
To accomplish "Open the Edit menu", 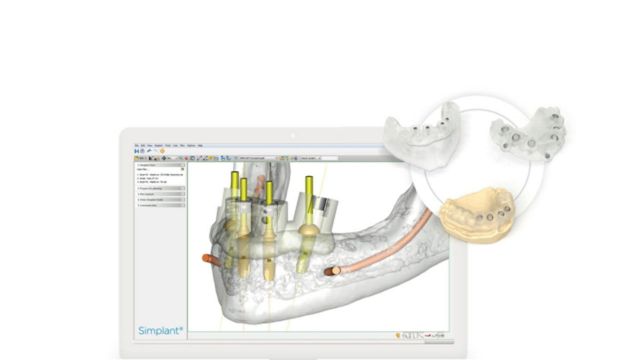I will (x=142, y=145).
